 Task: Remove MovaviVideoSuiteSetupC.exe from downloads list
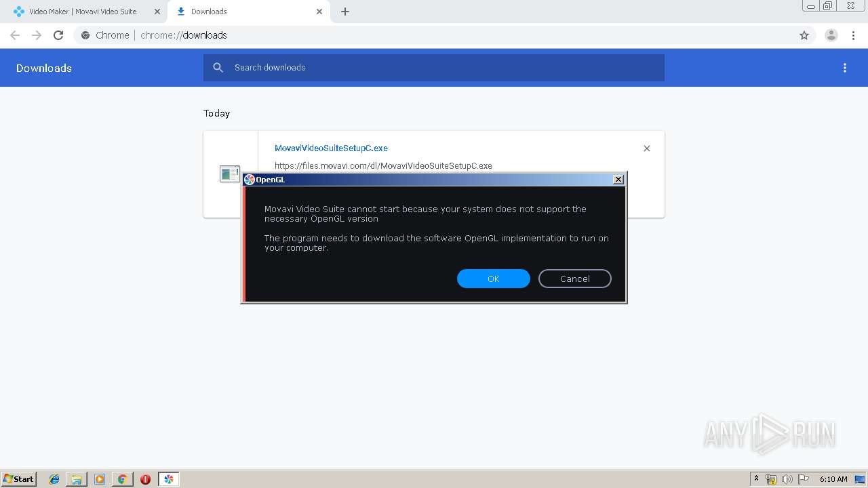pos(646,148)
